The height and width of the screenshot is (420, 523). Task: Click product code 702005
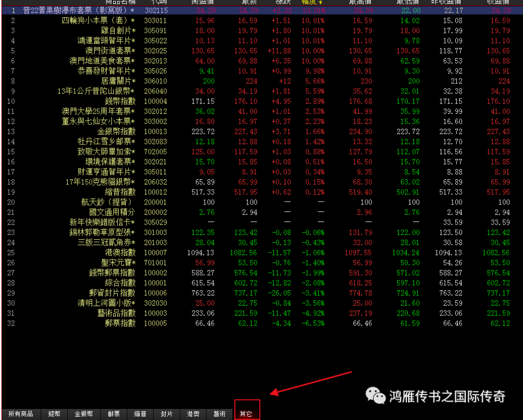(x=155, y=152)
